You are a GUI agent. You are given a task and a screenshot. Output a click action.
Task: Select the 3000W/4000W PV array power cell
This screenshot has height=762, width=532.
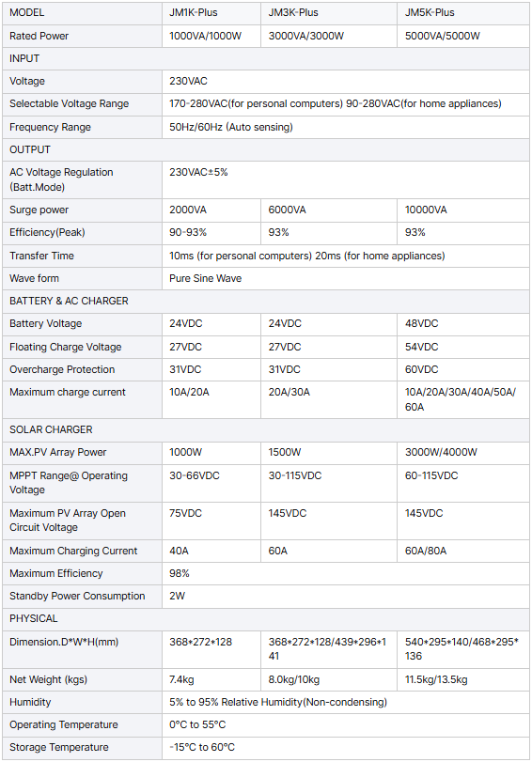(x=463, y=453)
